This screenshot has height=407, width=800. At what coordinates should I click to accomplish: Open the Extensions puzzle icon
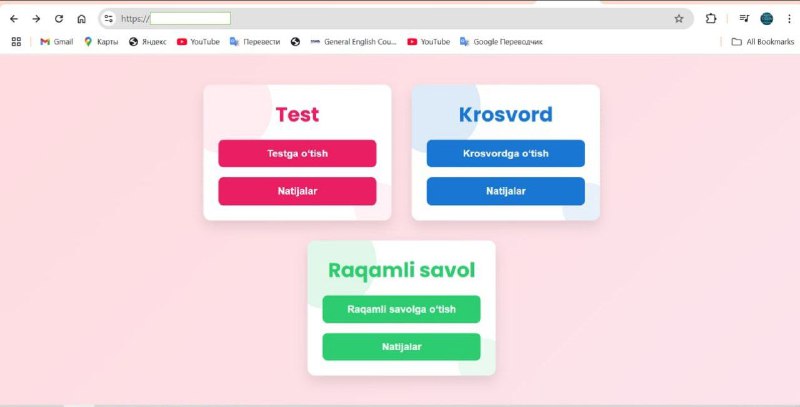click(711, 19)
